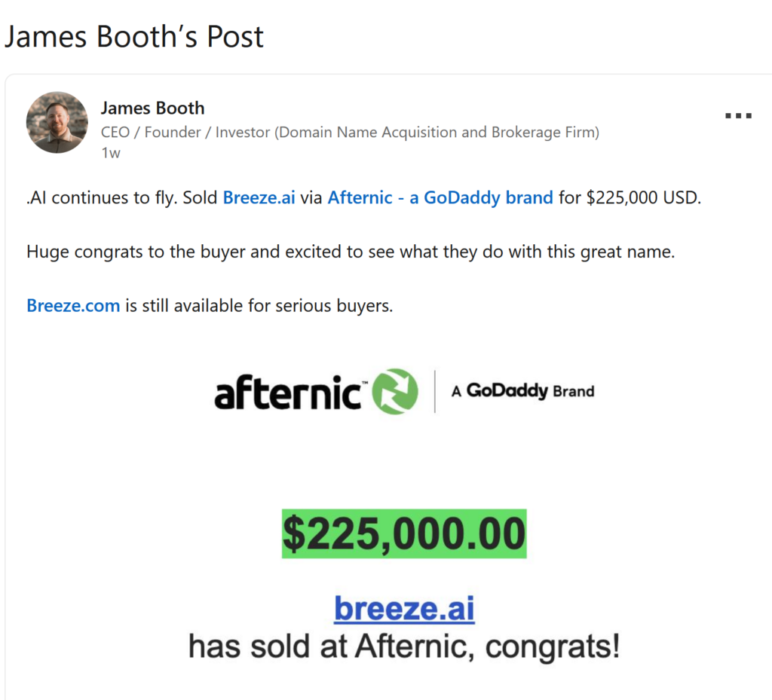
Task: Click the black afternic wordmark
Action: coord(289,392)
